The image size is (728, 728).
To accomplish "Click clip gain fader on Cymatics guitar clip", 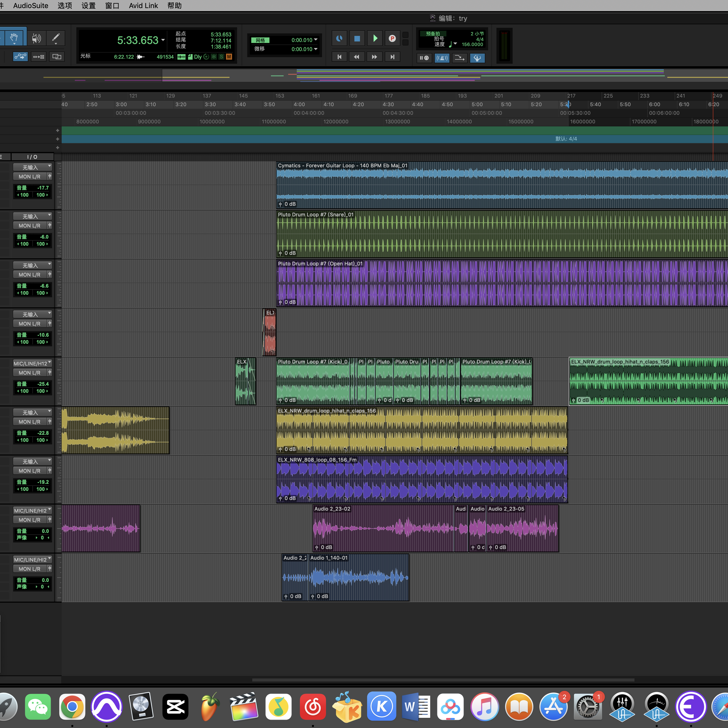I will click(280, 204).
